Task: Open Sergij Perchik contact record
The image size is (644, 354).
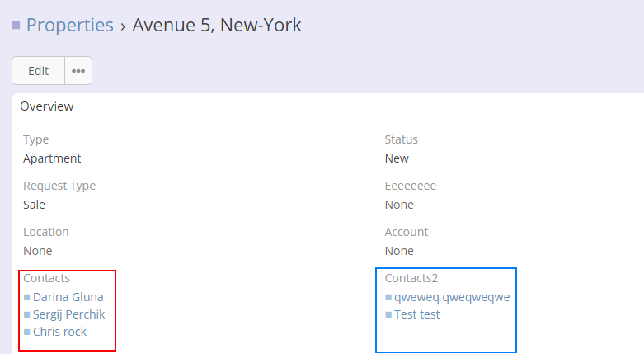Action: pos(69,314)
